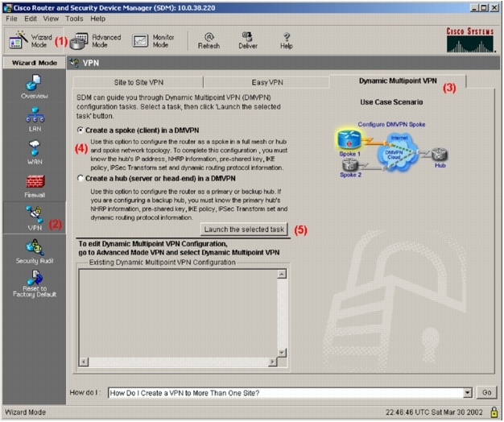Click the configuration list scroll left arrow
Screen dimensions: 504x422
coord(84,362)
